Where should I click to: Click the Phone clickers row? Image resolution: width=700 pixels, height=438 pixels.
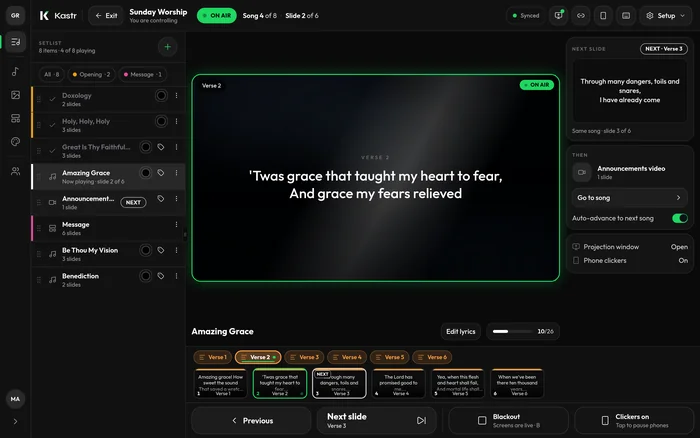[630, 261]
